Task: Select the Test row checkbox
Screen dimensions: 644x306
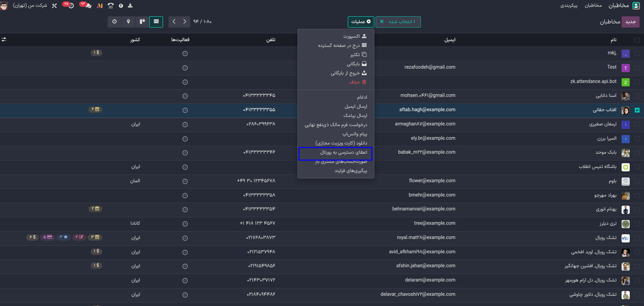Action: 637,68
